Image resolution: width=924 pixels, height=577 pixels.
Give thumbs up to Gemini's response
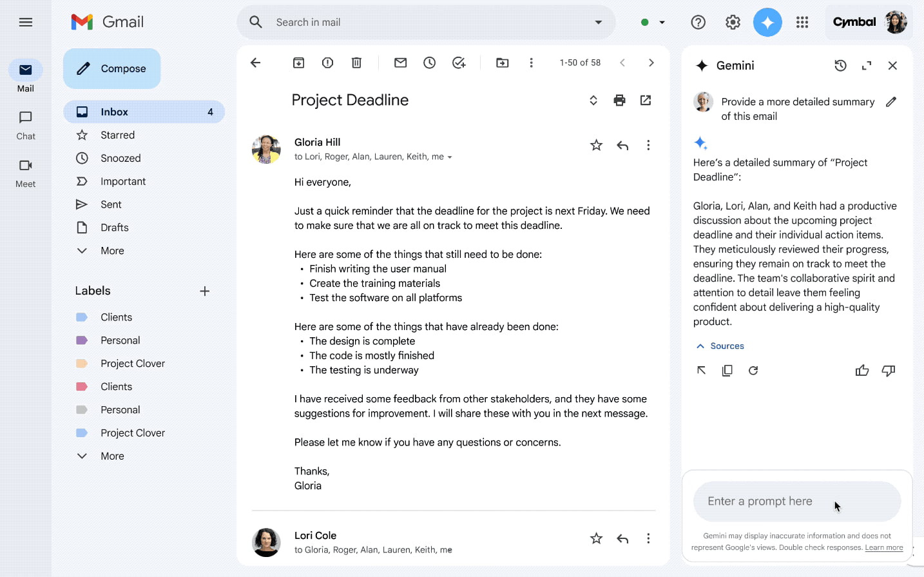862,370
